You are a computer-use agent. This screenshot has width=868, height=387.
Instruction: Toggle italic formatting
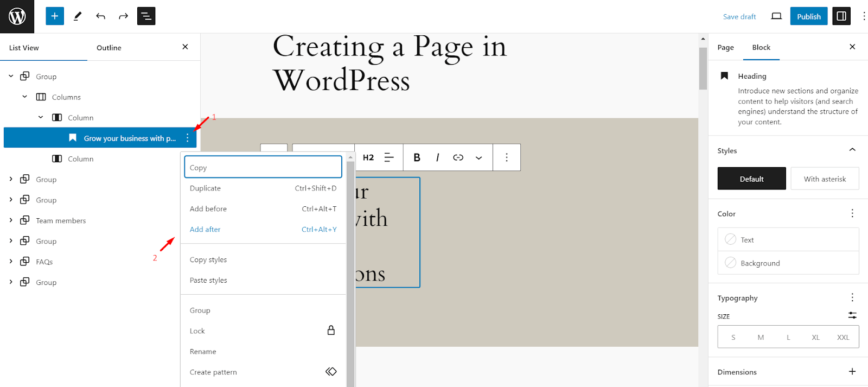pyautogui.click(x=437, y=157)
